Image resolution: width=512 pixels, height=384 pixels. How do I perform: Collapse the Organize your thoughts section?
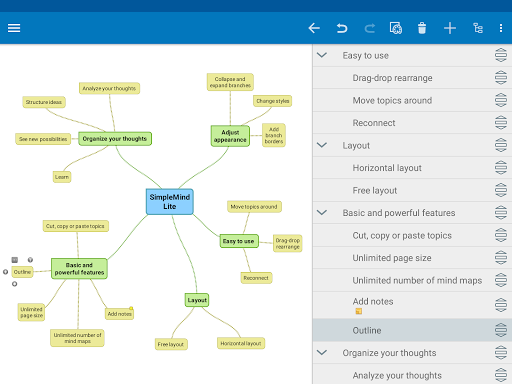[x=322, y=352]
